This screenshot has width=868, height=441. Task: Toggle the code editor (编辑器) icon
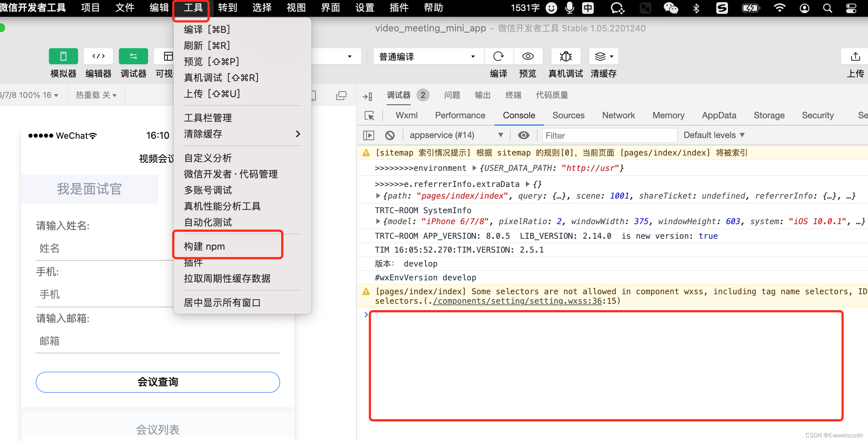click(98, 56)
